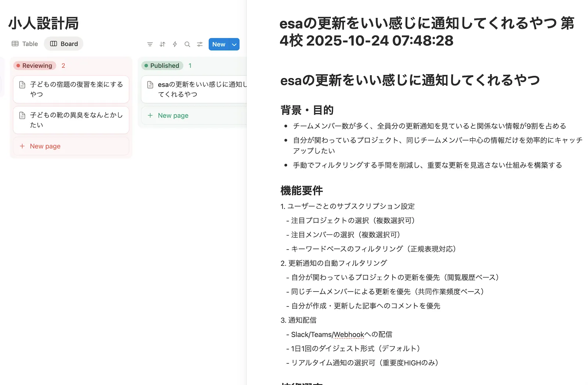Screen dimensions: 588x385
Task: Click the 小人設計局 database title
Action: pos(43,23)
